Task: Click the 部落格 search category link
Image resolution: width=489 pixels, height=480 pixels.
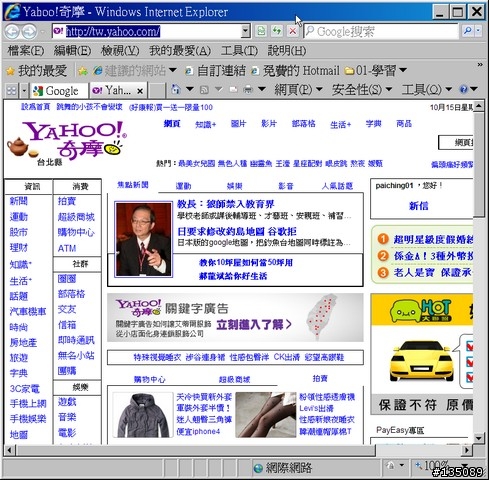Action: pos(303,124)
